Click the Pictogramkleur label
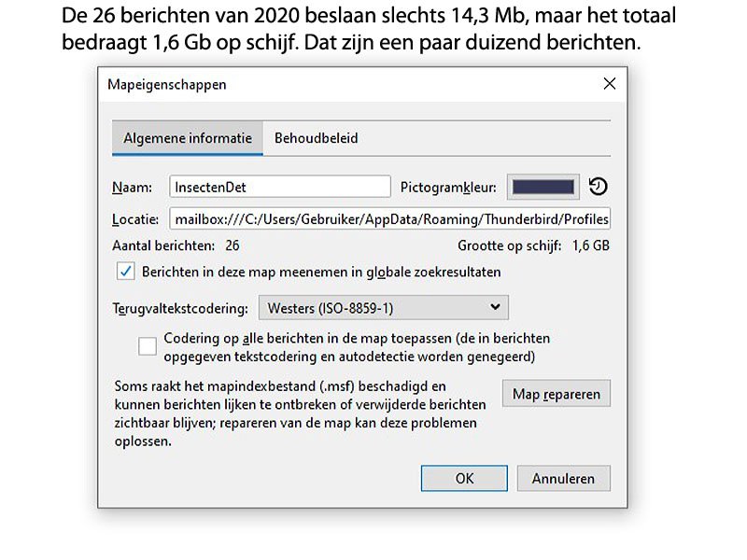 pos(449,187)
